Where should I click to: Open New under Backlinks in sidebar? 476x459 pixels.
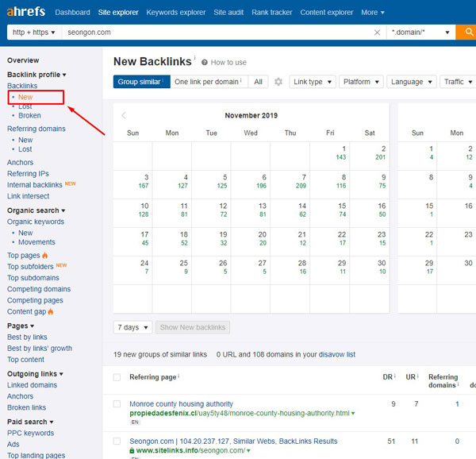[25, 97]
